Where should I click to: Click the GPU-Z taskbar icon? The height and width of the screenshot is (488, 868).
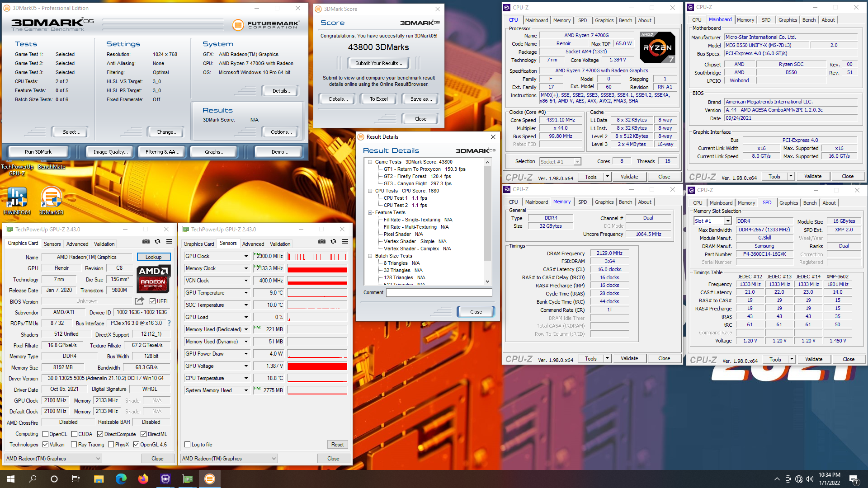(x=188, y=479)
